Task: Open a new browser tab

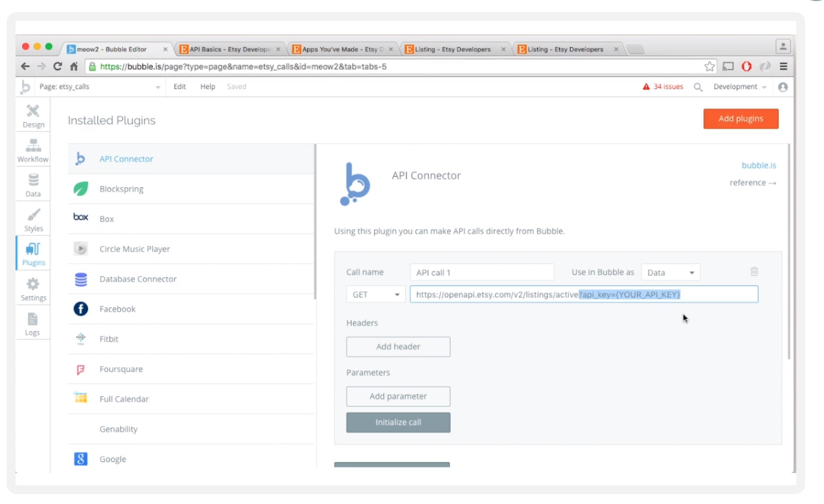Action: tap(635, 49)
